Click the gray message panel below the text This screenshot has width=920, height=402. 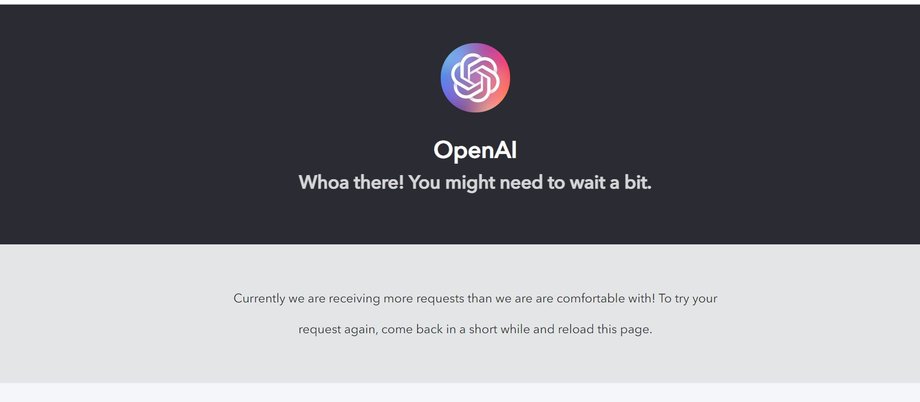tap(460, 363)
